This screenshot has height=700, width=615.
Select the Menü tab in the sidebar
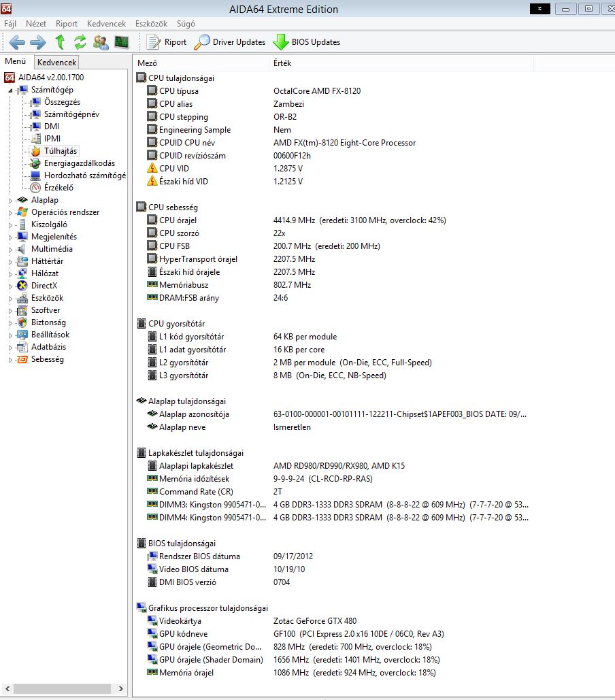pyautogui.click(x=16, y=61)
